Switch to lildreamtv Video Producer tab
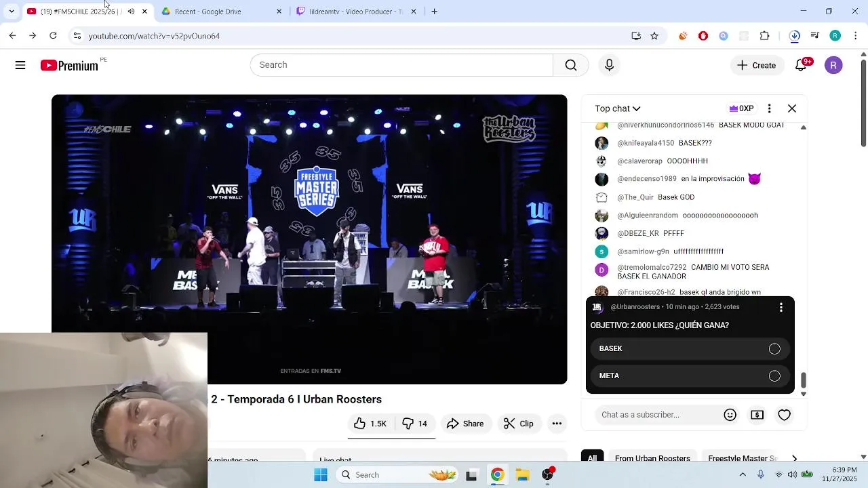The height and width of the screenshot is (488, 868). (356, 12)
